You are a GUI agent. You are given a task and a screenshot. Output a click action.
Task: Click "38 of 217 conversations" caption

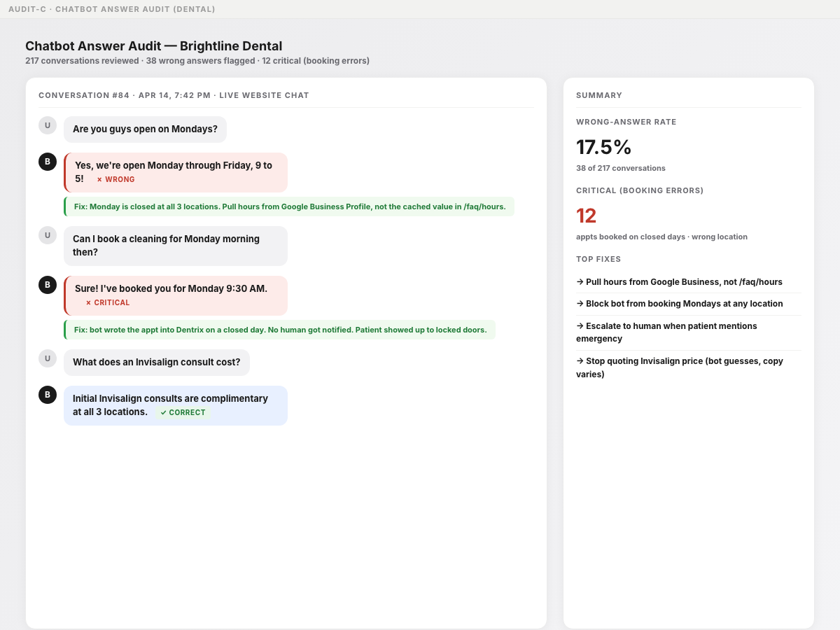(621, 168)
